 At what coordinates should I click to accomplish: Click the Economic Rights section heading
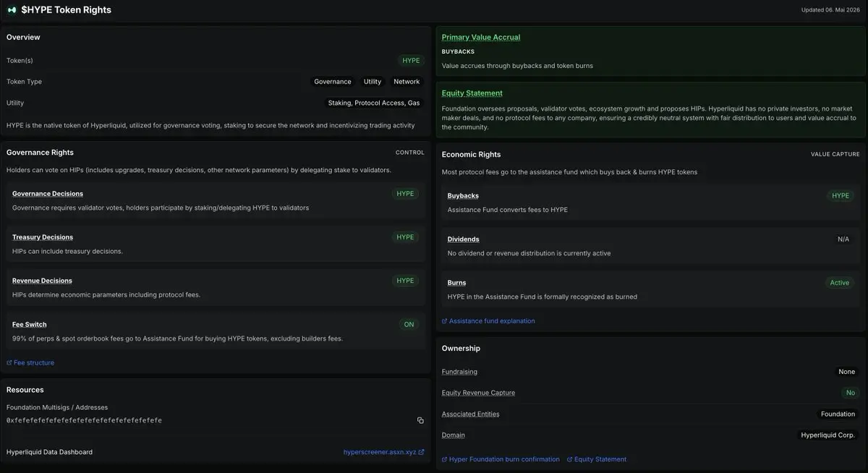click(471, 154)
